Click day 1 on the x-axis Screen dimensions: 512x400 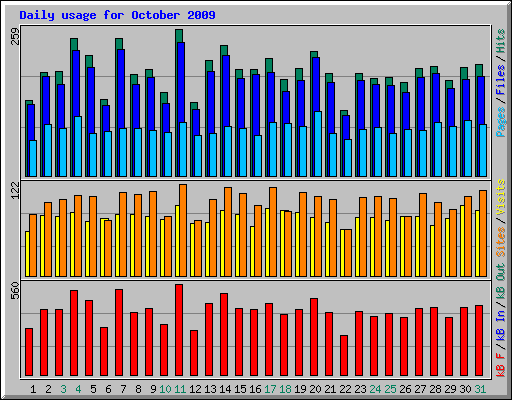pos(33,389)
